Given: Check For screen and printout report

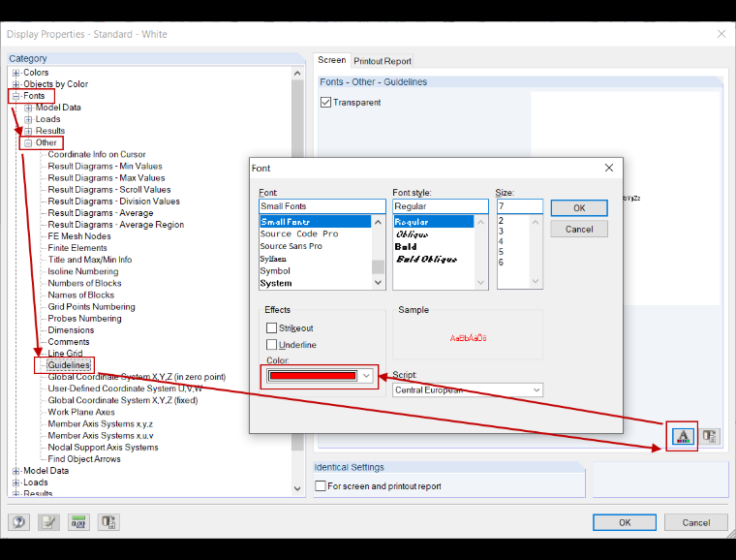Looking at the screenshot, I should (x=321, y=485).
